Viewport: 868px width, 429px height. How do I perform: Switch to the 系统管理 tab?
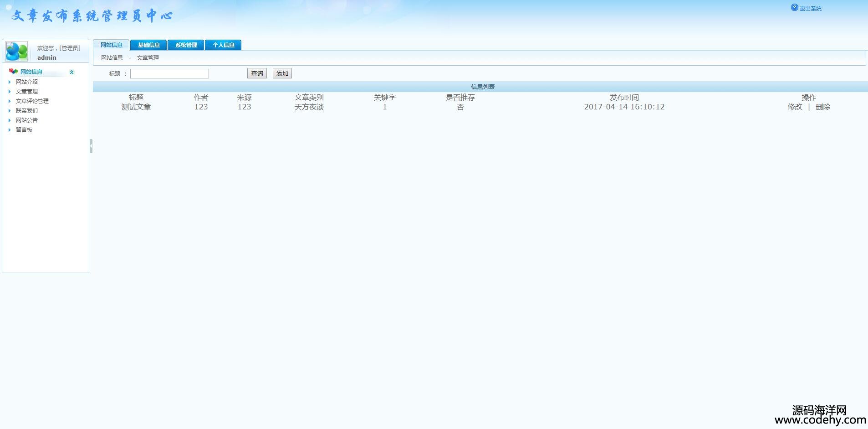(x=186, y=45)
